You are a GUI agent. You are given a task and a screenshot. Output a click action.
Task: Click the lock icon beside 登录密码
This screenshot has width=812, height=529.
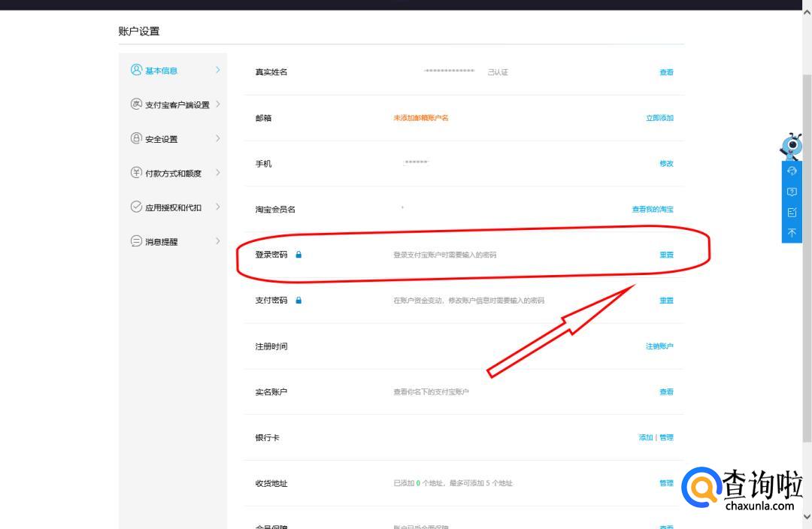point(298,255)
